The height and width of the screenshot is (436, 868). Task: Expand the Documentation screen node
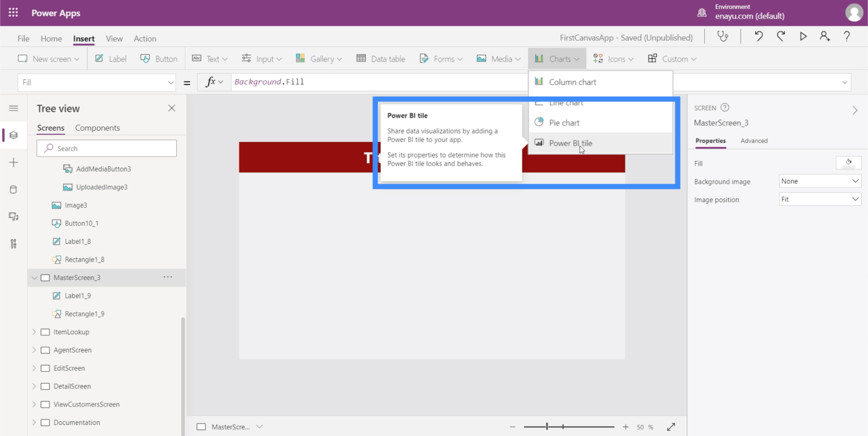[34, 422]
